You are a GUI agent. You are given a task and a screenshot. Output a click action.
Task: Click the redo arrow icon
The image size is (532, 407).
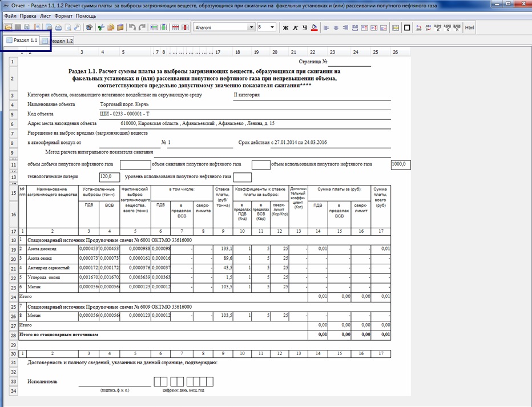(x=142, y=27)
